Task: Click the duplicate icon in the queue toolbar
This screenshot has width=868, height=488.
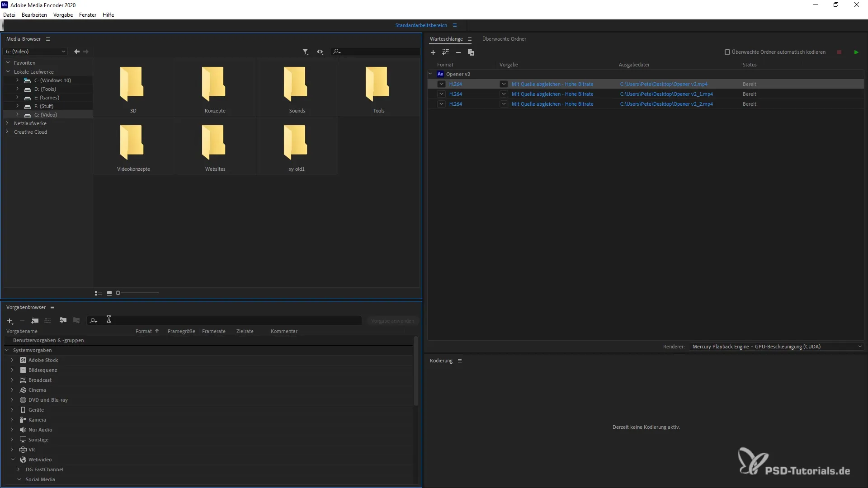Action: click(471, 52)
